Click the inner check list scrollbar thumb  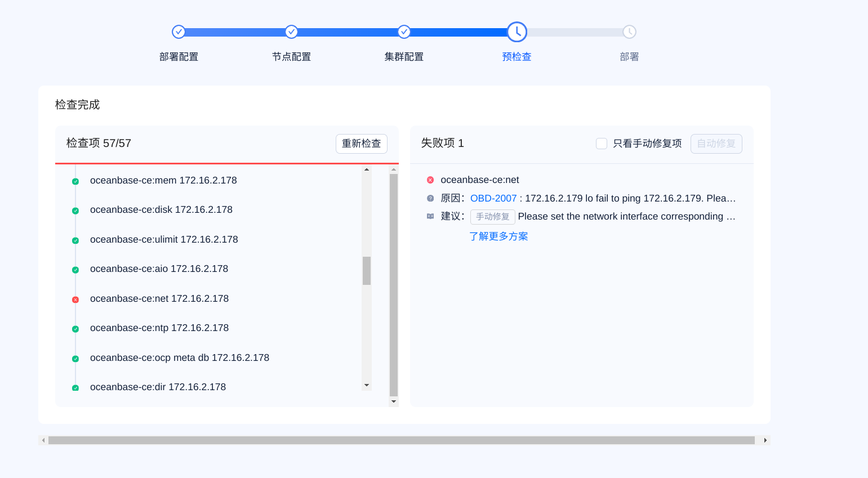(x=367, y=271)
